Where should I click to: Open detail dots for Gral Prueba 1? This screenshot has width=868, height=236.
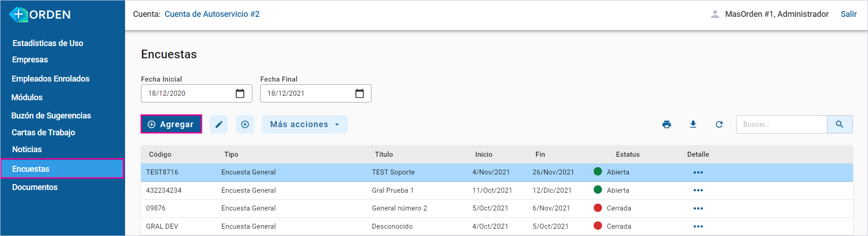click(x=698, y=190)
